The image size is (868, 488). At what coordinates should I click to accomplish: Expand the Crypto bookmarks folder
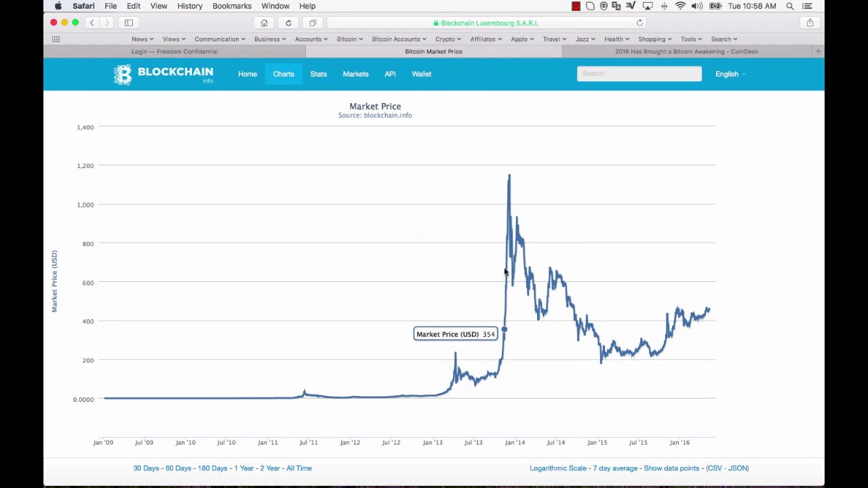pyautogui.click(x=448, y=39)
